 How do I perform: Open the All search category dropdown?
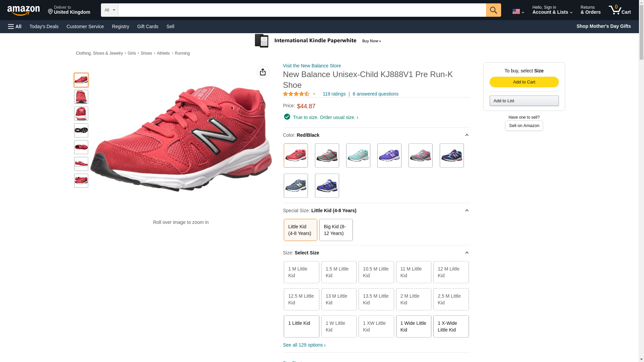tap(109, 10)
